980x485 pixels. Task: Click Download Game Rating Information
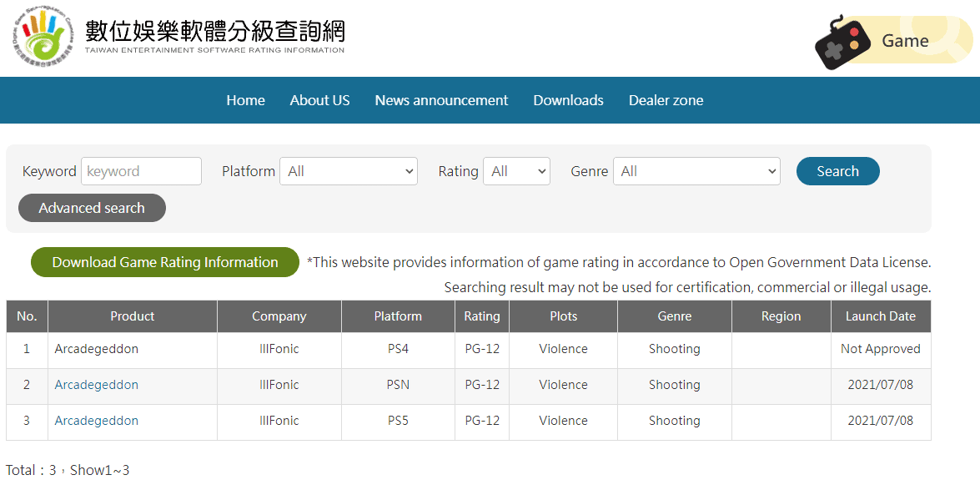pyautogui.click(x=164, y=261)
